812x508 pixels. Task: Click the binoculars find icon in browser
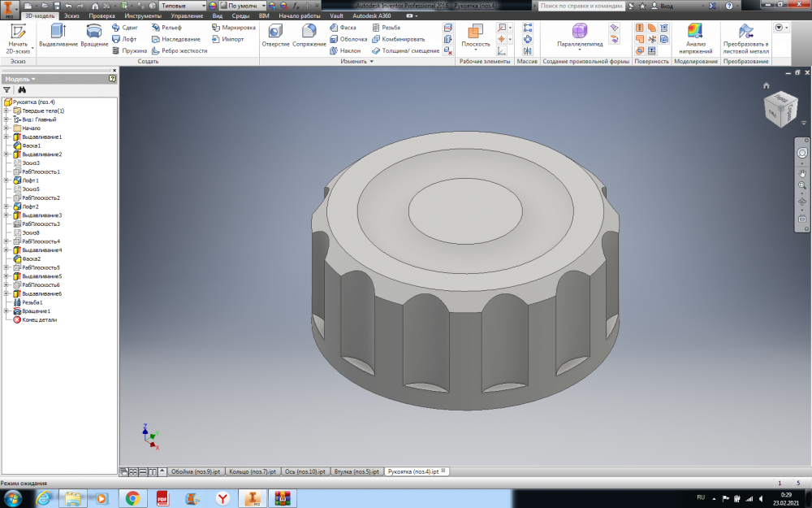coord(23,90)
